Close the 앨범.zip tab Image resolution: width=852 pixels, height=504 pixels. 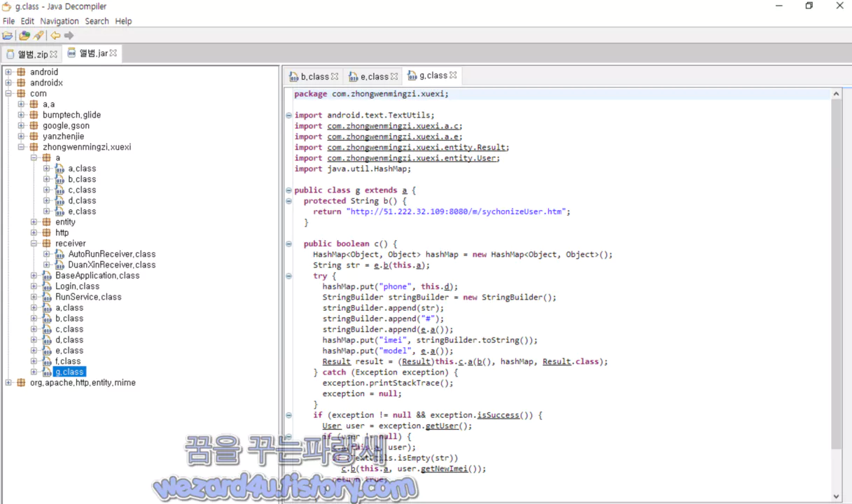coord(53,54)
